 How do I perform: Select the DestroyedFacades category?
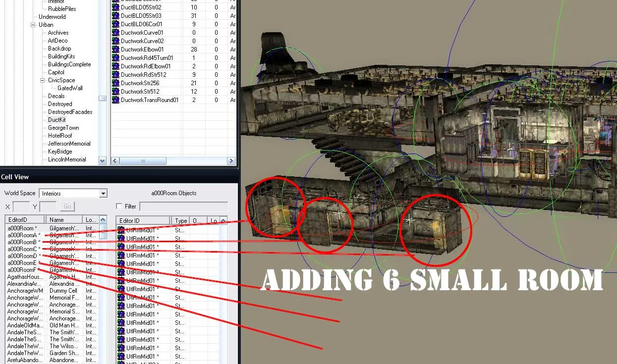click(70, 112)
